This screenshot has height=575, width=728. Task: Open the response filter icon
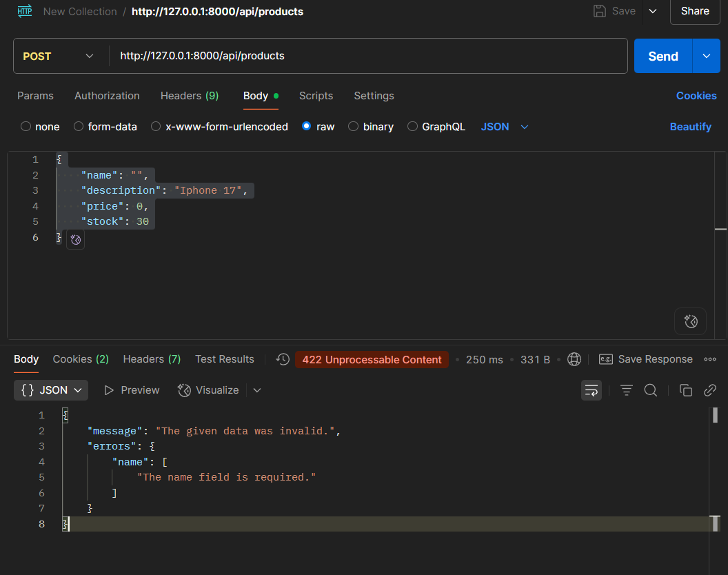point(626,390)
